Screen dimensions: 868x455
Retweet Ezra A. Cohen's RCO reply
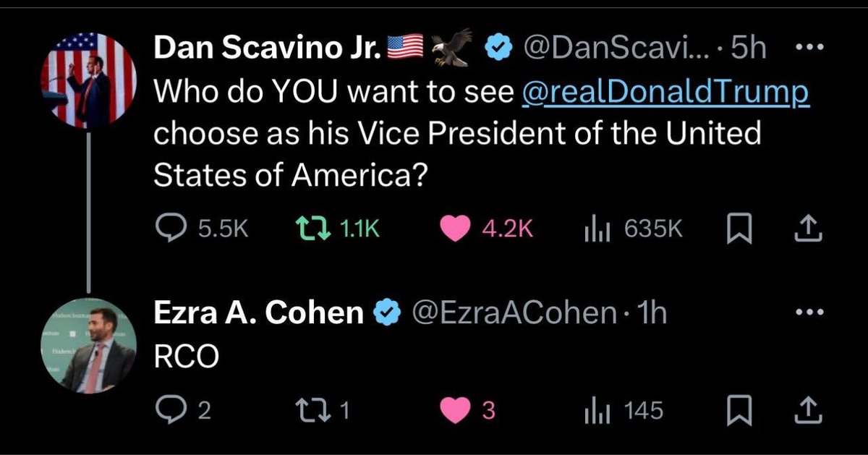312,411
